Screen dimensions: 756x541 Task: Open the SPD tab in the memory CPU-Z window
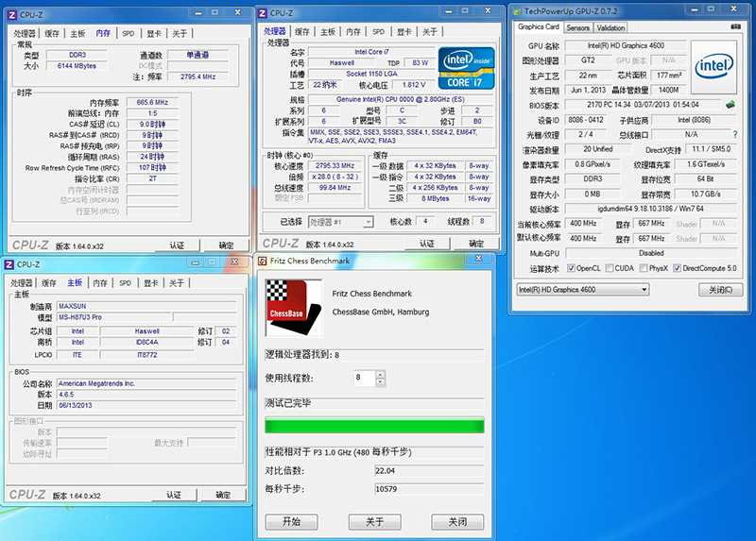point(129,33)
